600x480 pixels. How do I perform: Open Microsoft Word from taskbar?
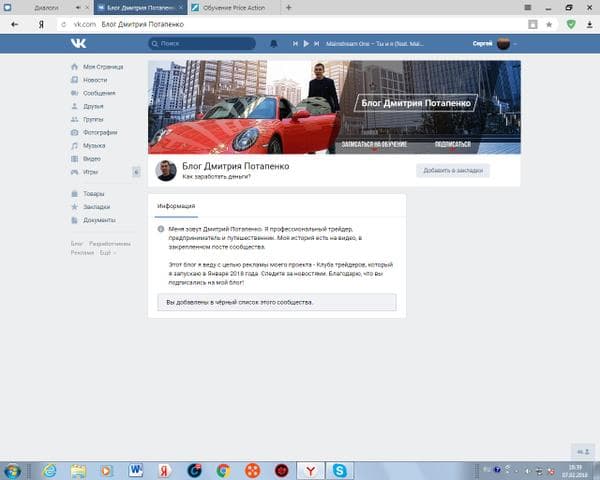point(135,471)
